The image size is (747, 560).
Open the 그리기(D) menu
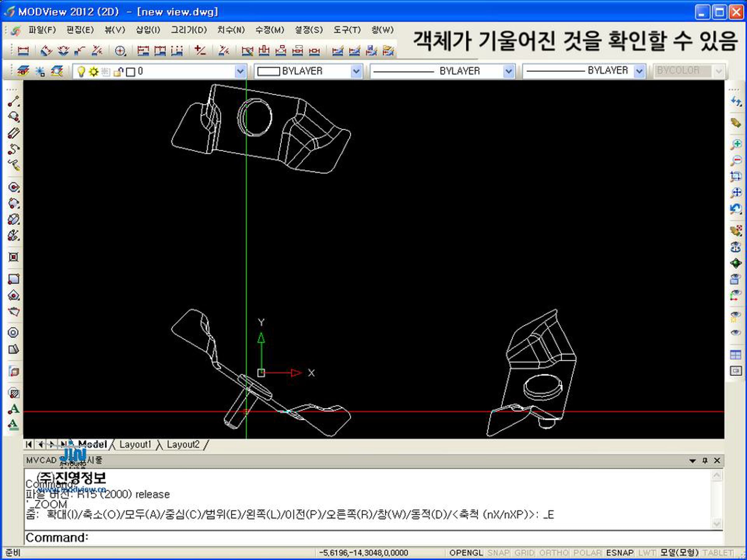[189, 30]
